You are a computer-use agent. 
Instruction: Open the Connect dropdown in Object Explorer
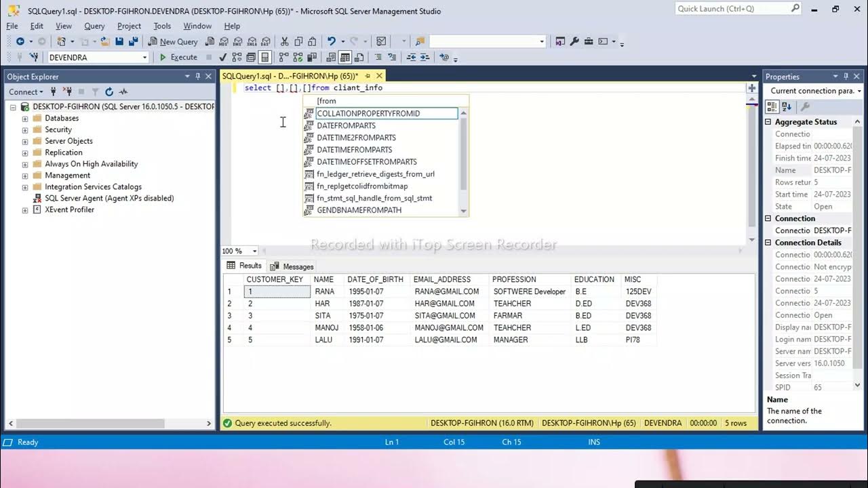[x=26, y=91]
